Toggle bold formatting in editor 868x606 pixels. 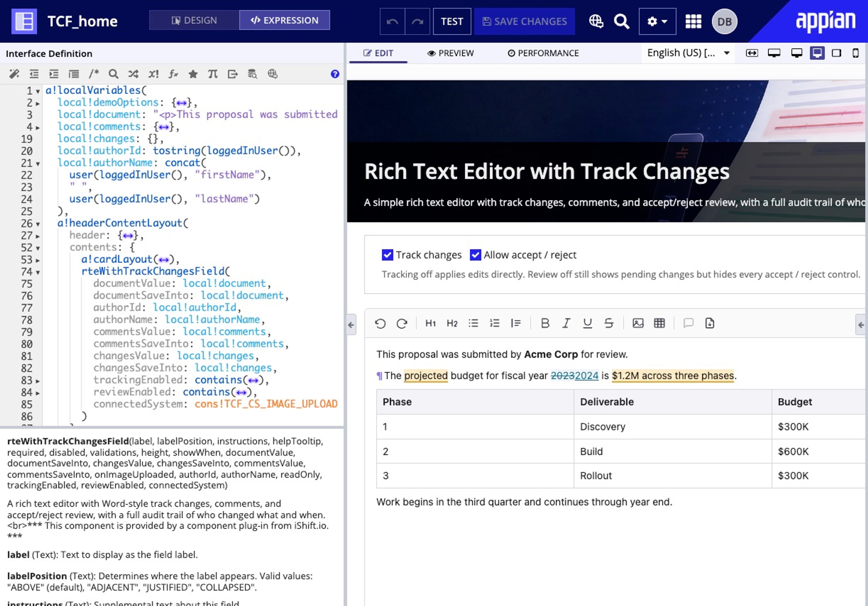pos(545,323)
